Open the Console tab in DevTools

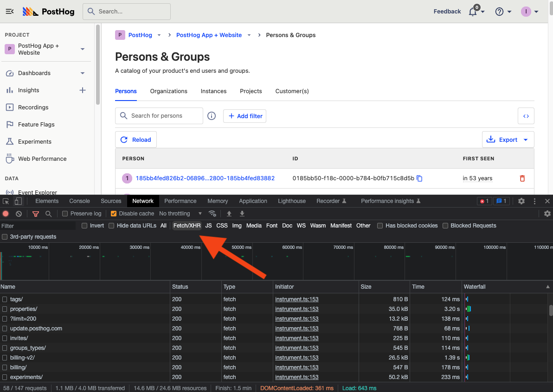[x=79, y=201]
